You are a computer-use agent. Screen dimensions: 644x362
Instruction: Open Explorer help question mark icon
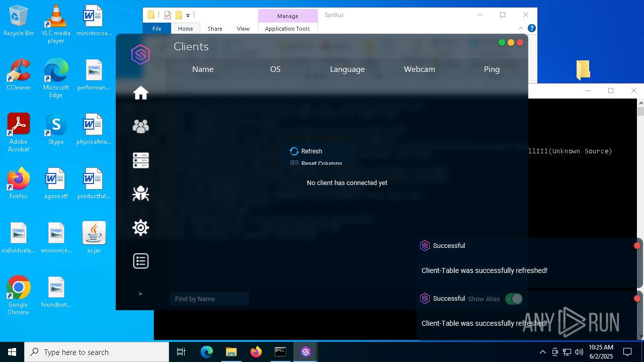click(x=531, y=28)
